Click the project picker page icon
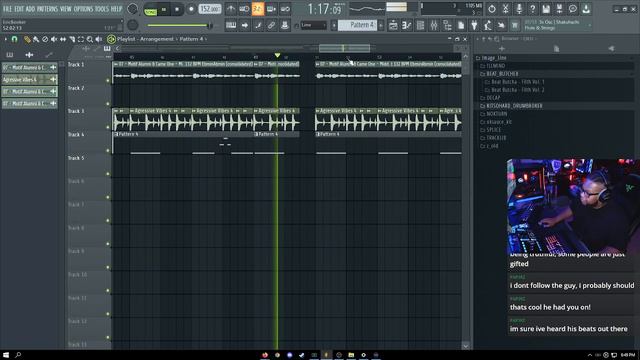This screenshot has height=360, width=640. pos(461,25)
